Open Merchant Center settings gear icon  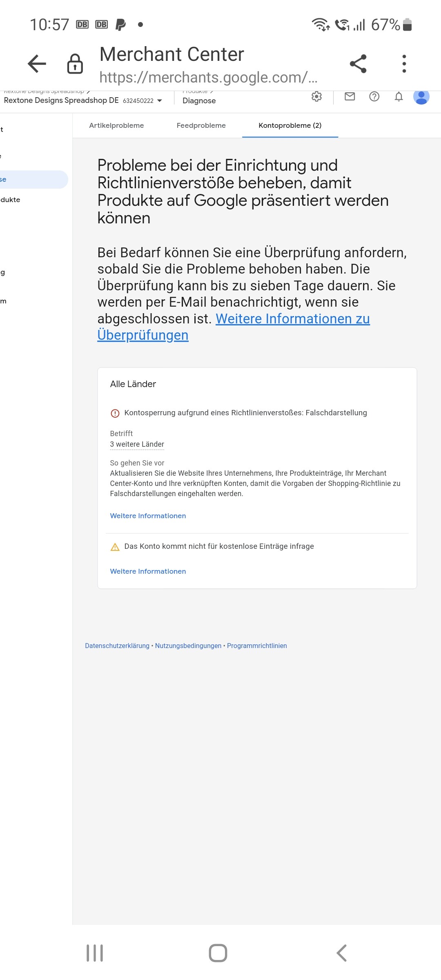316,97
